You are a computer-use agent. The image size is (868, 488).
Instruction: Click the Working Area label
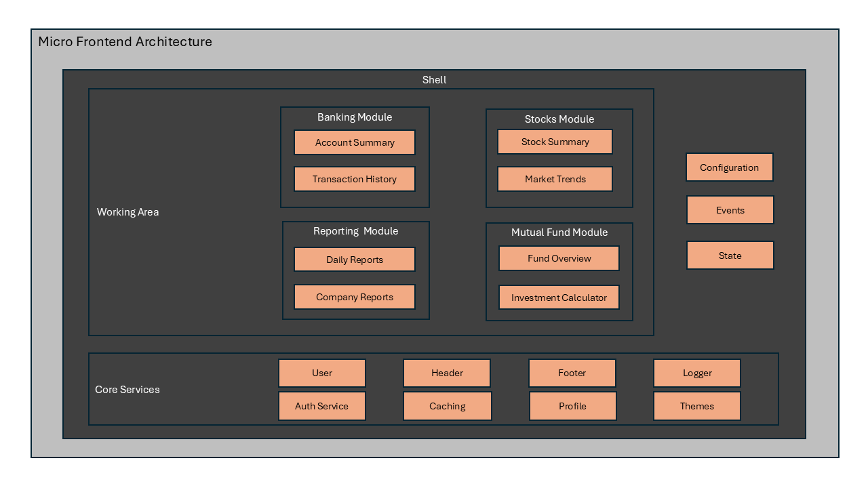pyautogui.click(x=127, y=212)
